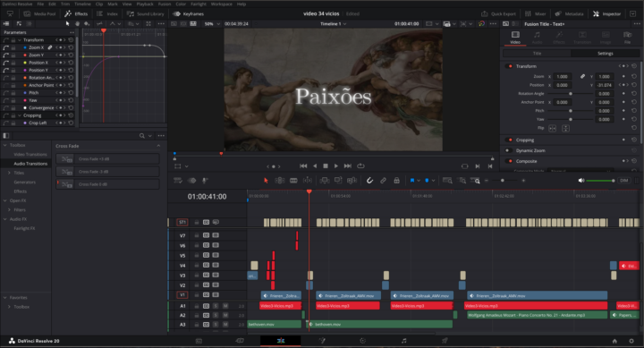This screenshot has width=644, height=348.
Task: Play the timeline forward
Action: 336,166
